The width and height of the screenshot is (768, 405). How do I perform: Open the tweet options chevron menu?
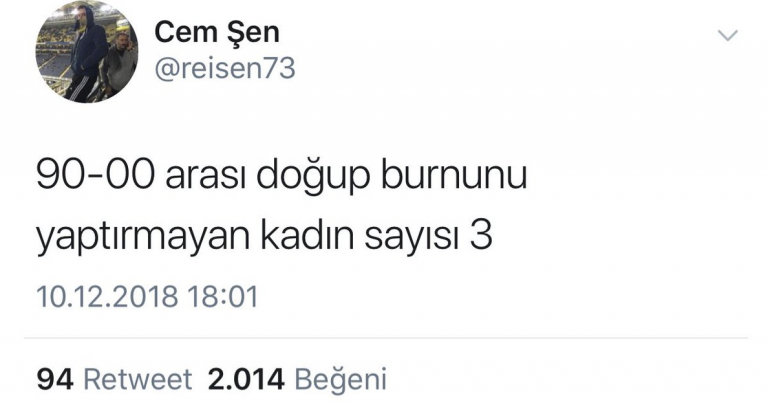tap(727, 36)
